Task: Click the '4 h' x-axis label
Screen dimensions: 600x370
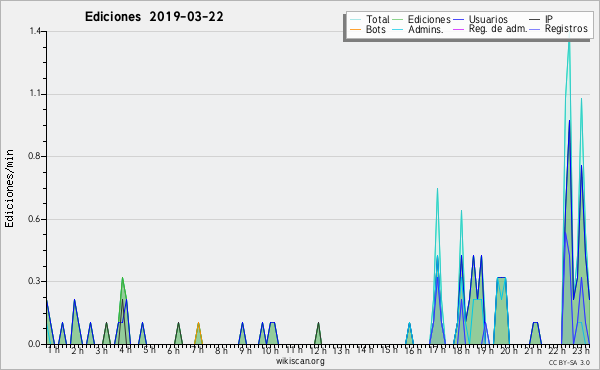Action: pyautogui.click(x=125, y=350)
